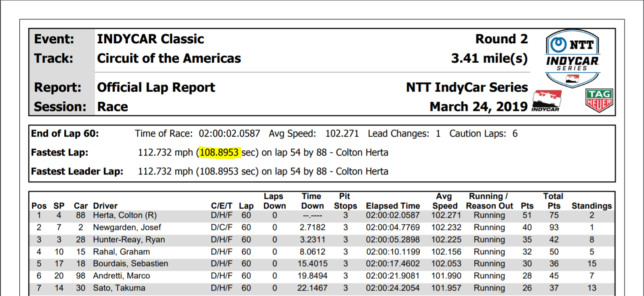This screenshot has height=296, width=644.
Task: Click Andretti's average speed 101.990
Action: coord(446,276)
